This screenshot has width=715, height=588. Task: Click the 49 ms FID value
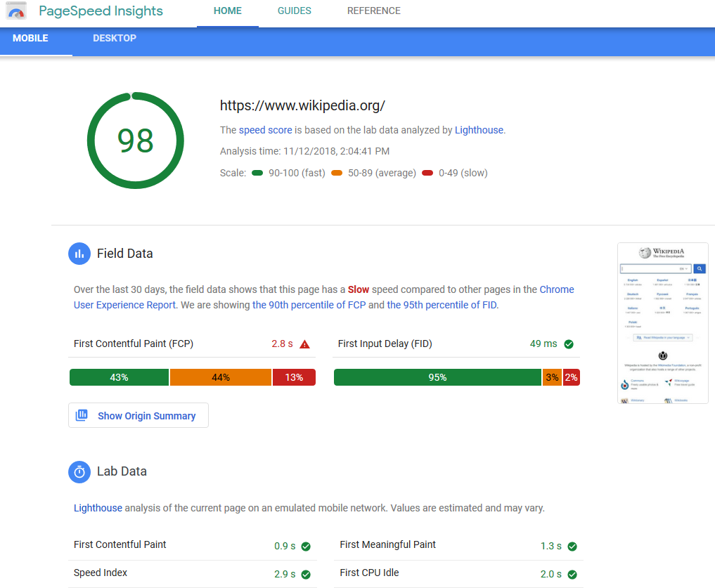[543, 344]
